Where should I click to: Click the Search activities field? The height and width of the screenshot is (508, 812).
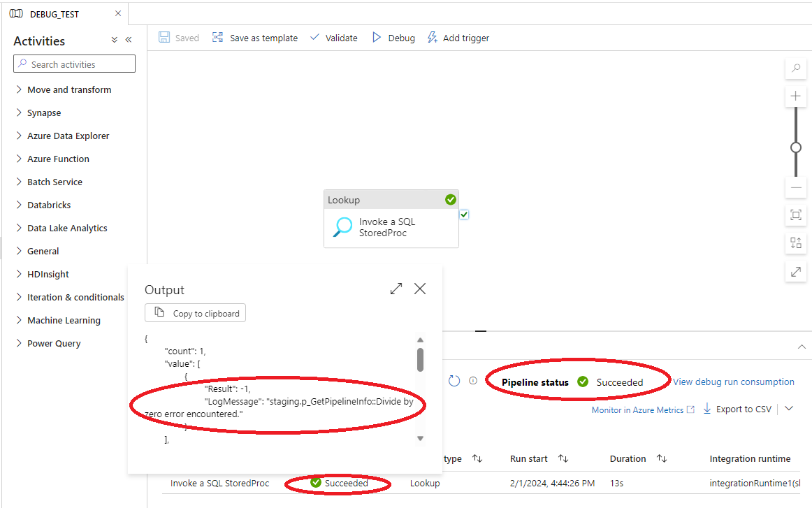click(75, 64)
